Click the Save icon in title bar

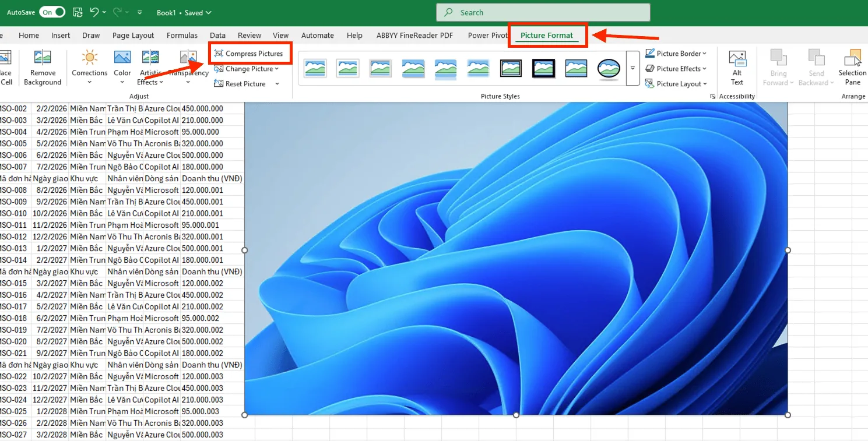[x=78, y=12]
